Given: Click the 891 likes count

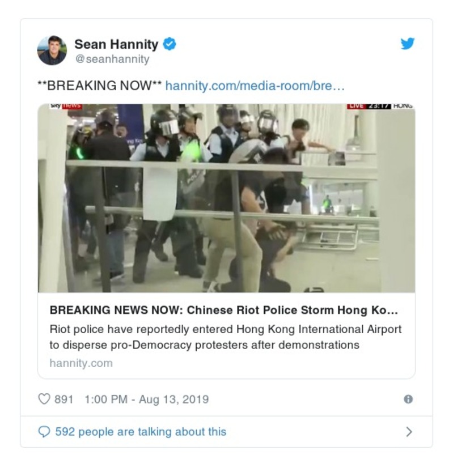Looking at the screenshot, I should pyautogui.click(x=64, y=399).
